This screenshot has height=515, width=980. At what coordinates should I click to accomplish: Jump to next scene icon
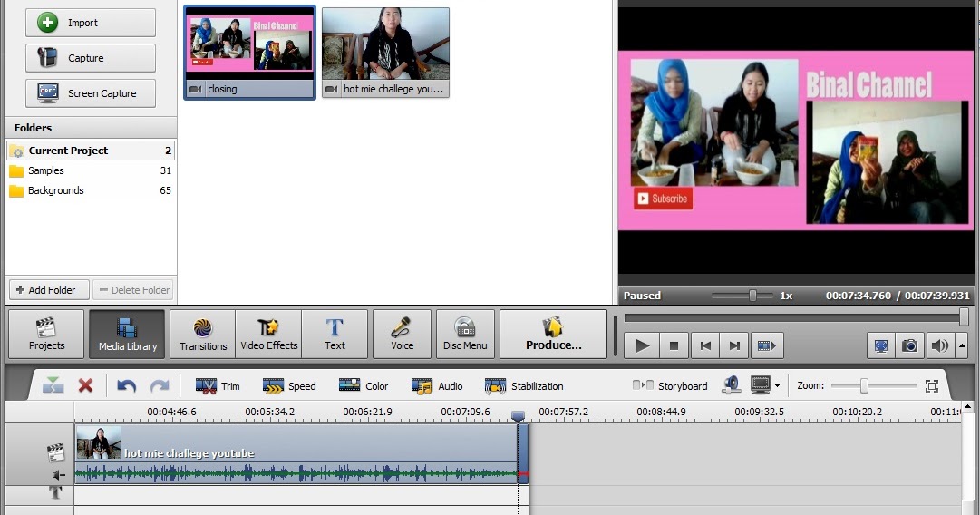(766, 345)
